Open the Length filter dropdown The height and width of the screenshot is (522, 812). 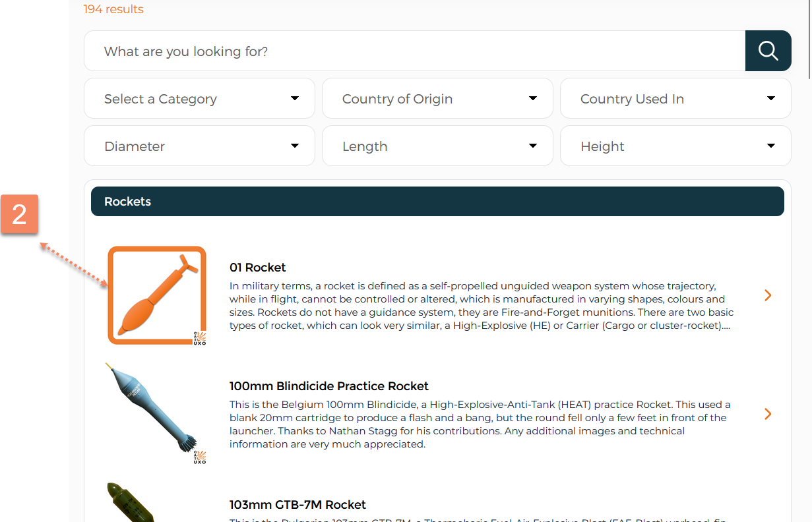click(x=437, y=146)
